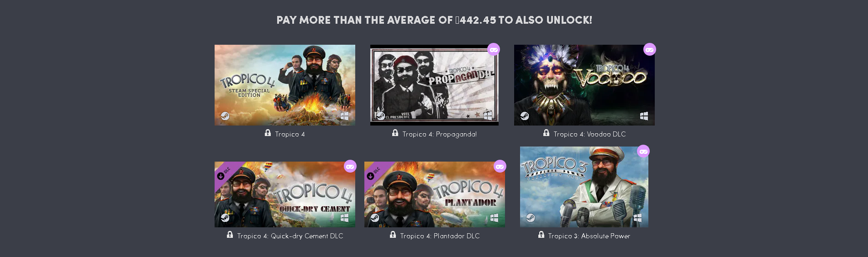Screen dimensions: 868x257
Task: Click the lock icon beside Tropico 4 label
Action: pos(268,133)
